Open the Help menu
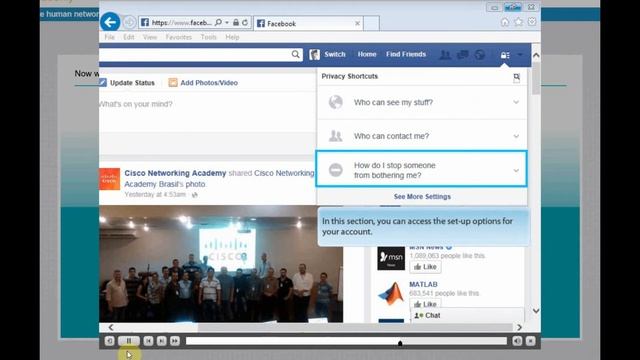The width and height of the screenshot is (640, 360). 232,37
